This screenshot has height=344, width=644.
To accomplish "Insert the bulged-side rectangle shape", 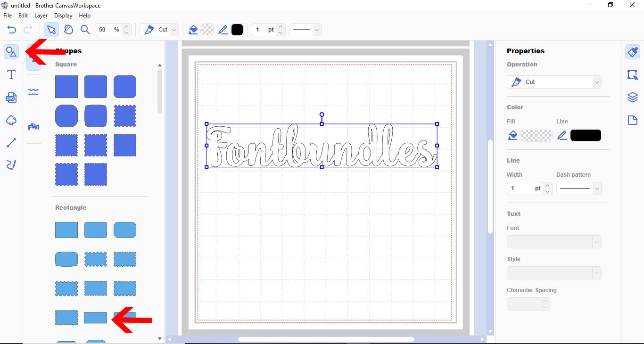I will (66, 259).
